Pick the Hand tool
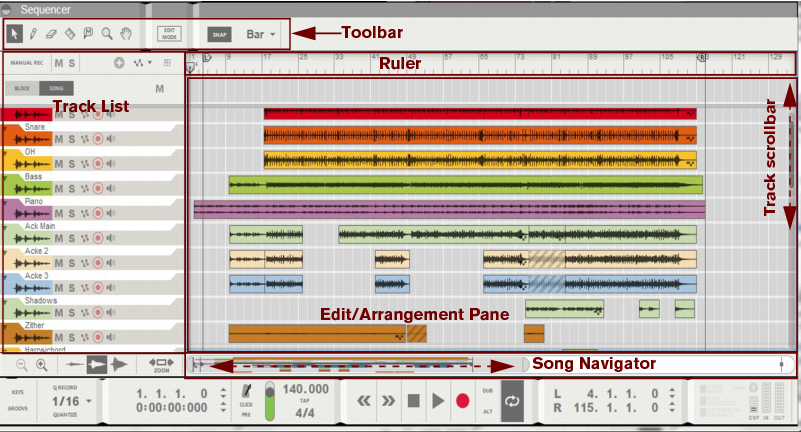This screenshot has width=801, height=432. [125, 33]
